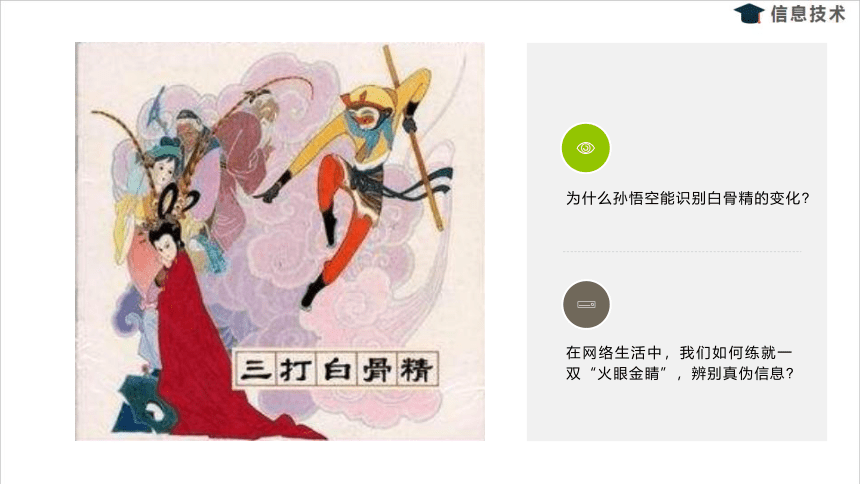Screen dimensions: 860x484
Task: Click the text about 火眼金睛 辨别真伪信息
Action: [x=680, y=363]
